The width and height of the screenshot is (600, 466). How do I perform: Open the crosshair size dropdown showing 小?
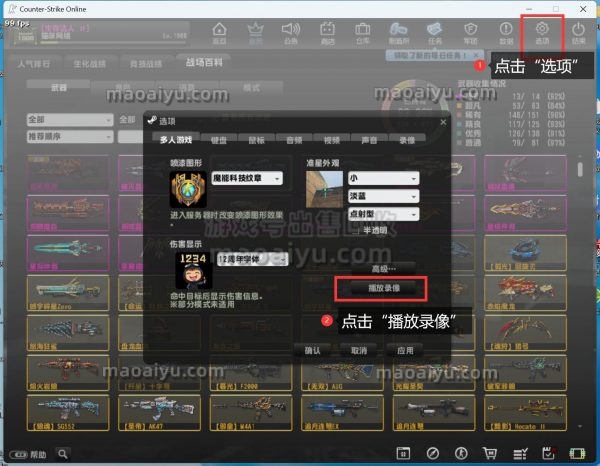pyautogui.click(x=383, y=178)
